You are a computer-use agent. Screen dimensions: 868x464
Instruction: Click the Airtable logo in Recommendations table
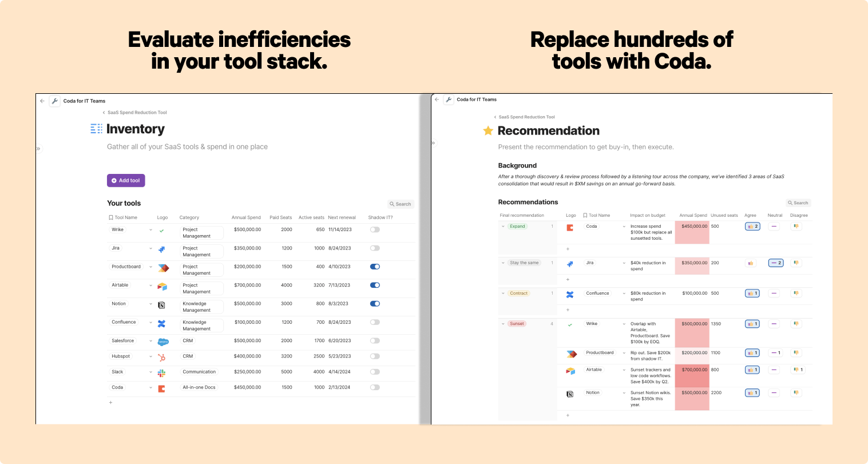point(570,371)
